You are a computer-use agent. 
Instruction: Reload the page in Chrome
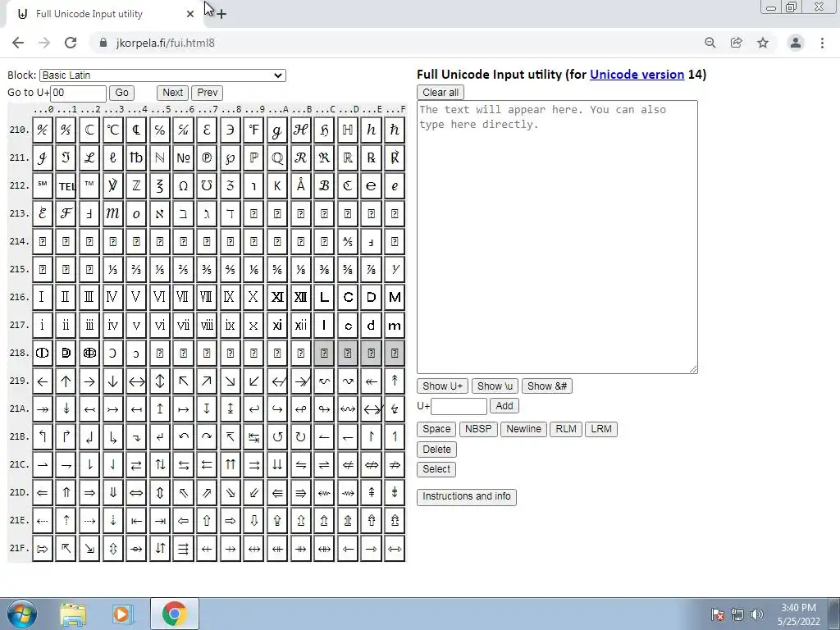[x=71, y=43]
